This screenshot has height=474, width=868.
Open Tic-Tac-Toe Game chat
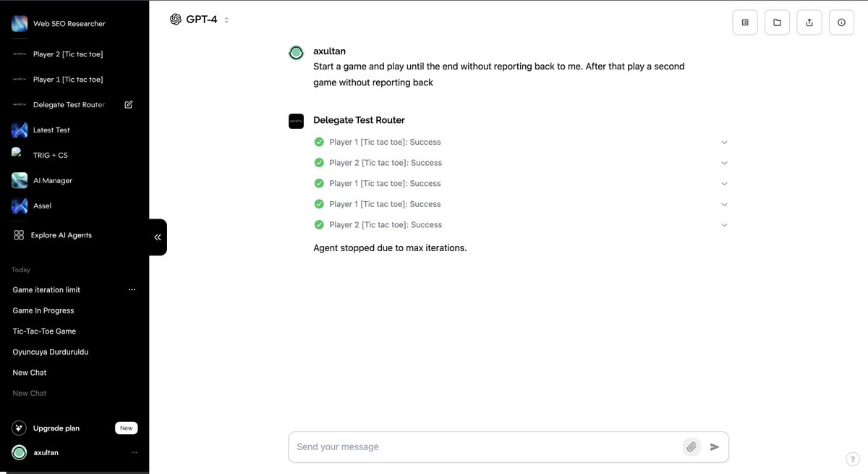[x=44, y=331]
